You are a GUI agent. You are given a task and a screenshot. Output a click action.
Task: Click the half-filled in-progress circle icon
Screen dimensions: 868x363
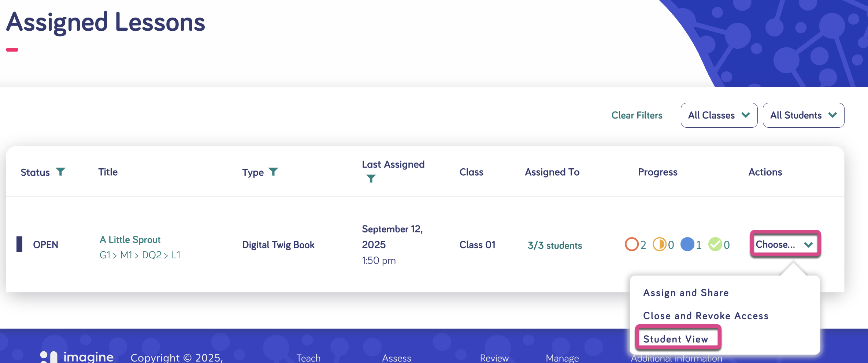pyautogui.click(x=659, y=244)
